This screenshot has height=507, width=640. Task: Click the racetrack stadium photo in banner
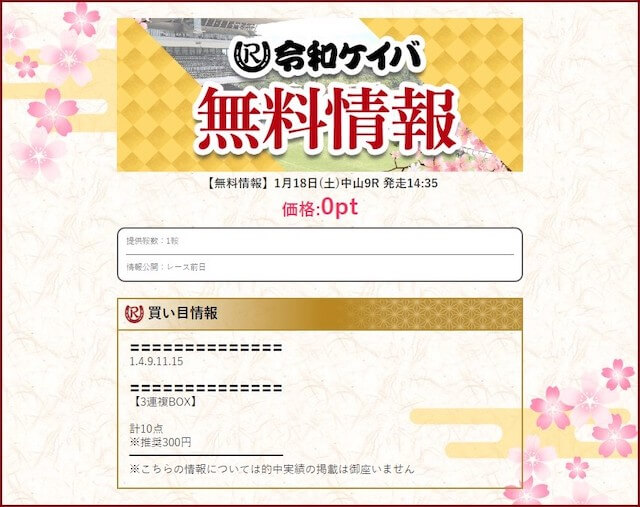click(204, 49)
